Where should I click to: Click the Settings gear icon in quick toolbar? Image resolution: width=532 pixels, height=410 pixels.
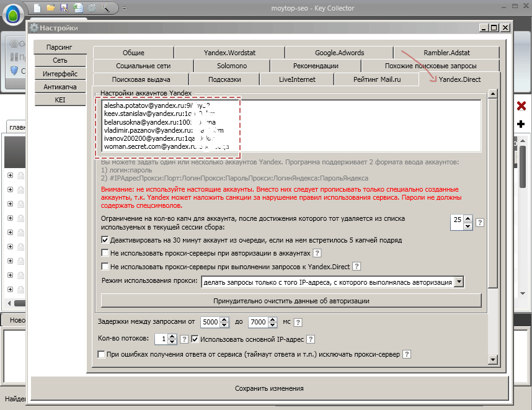(92, 8)
